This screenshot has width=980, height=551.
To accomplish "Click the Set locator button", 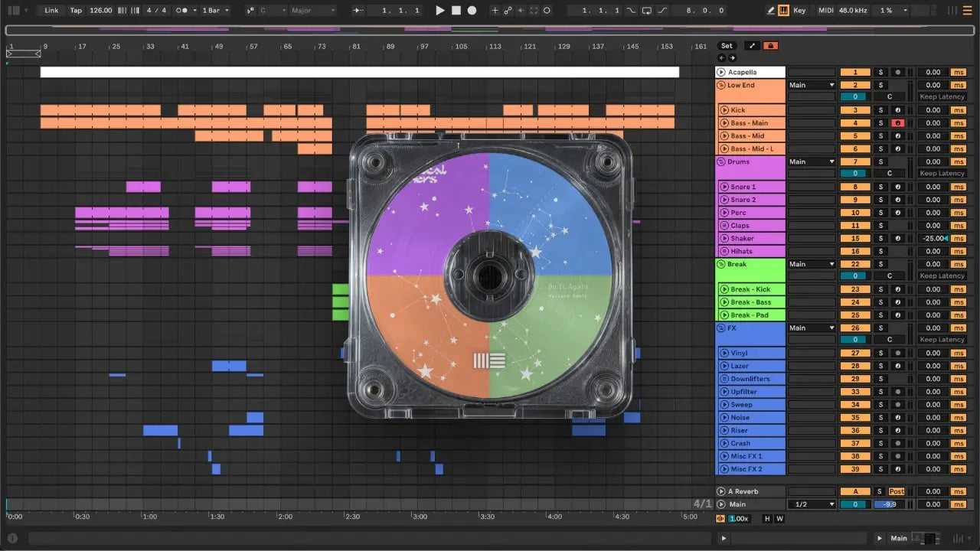I will pos(727,46).
